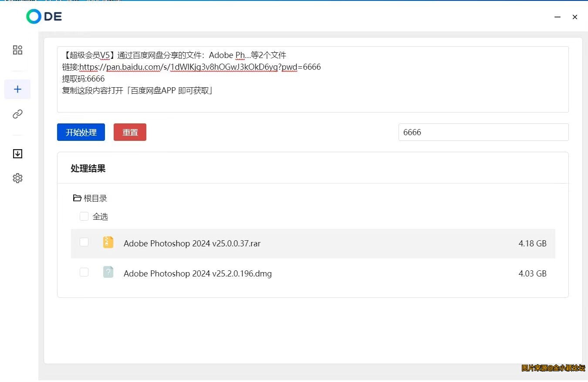Open the link chain sidebar icon
588x382 pixels.
tap(17, 114)
